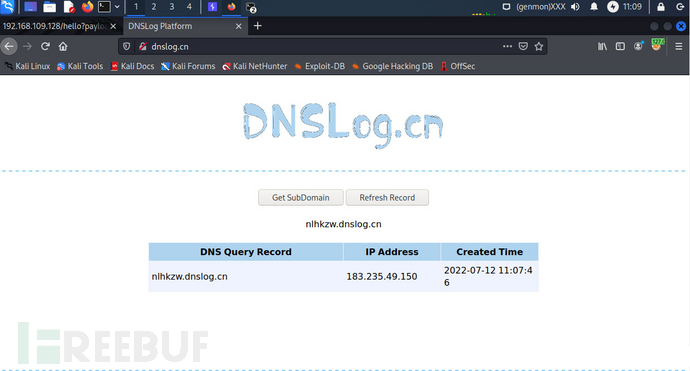Open the OffSec bookmark
Image resolution: width=690 pixels, height=371 pixels.
click(458, 66)
